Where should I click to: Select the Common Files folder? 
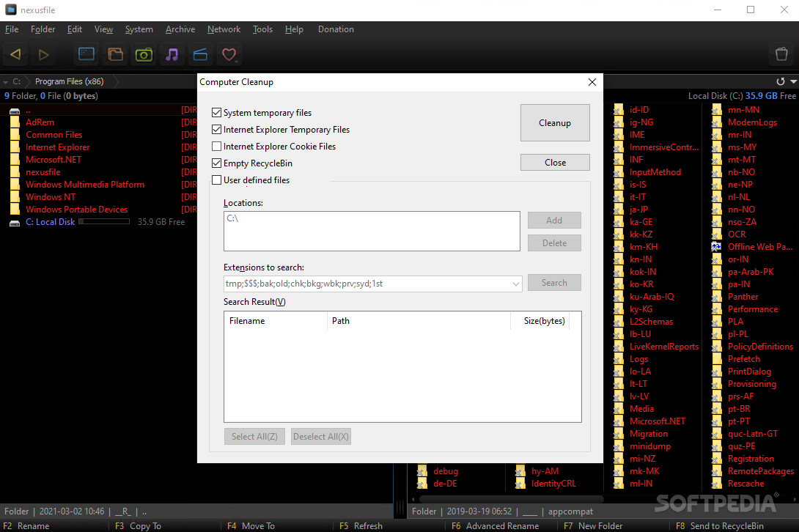[54, 135]
